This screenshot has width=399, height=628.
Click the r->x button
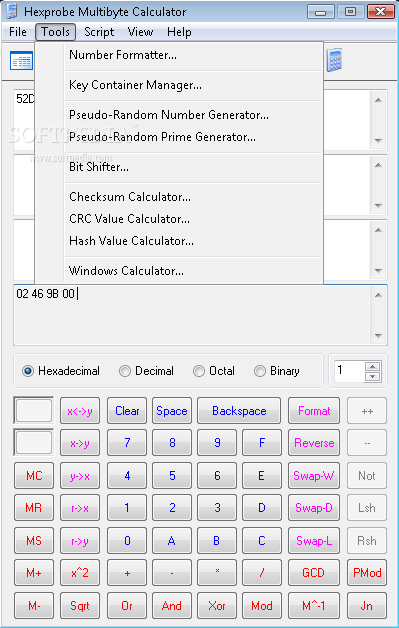tap(80, 508)
